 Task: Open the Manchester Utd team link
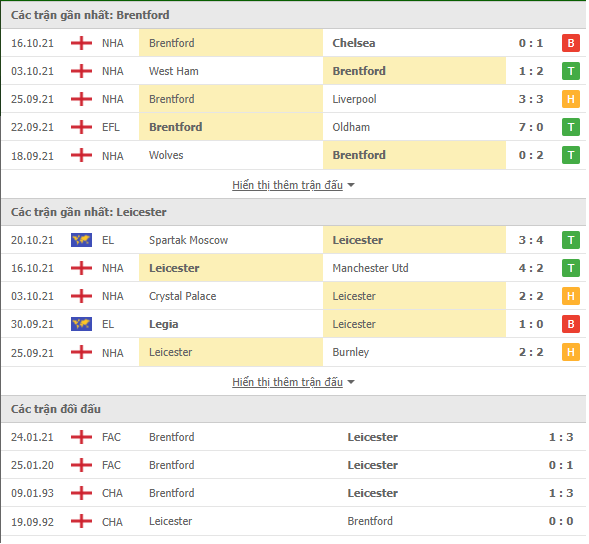pos(370,268)
